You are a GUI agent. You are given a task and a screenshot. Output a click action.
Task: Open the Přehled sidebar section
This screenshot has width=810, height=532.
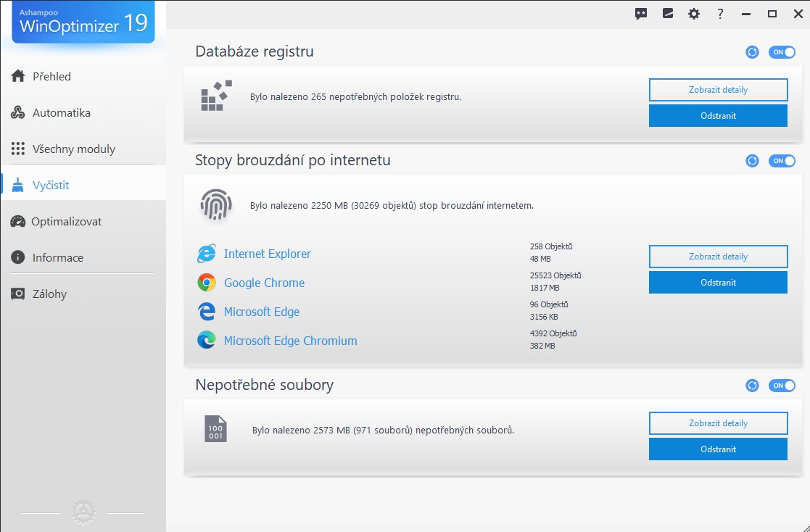click(51, 77)
